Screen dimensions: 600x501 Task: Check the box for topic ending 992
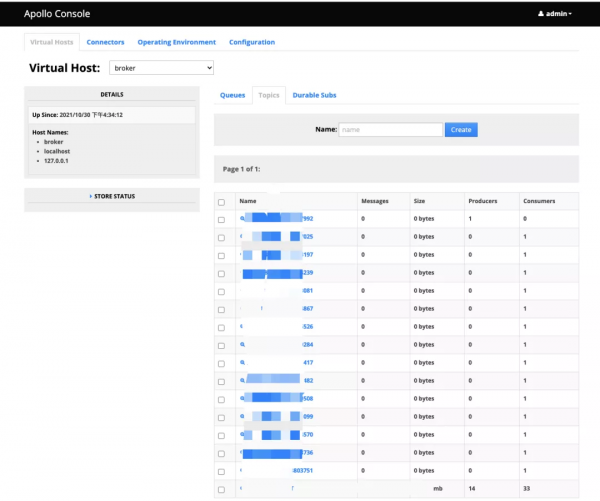pyautogui.click(x=221, y=219)
